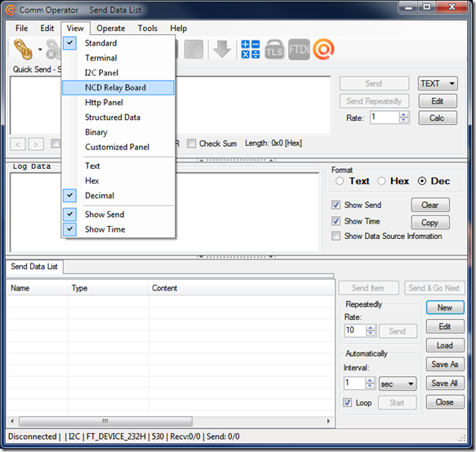
Task: Open the connect icon dropdown arrow
Action: pos(40,50)
